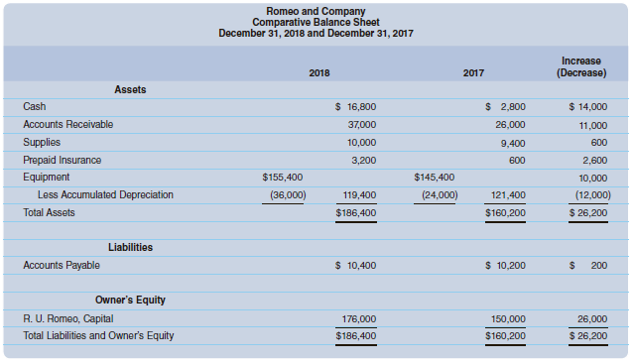Click the 'Prepaid Insurance' row label
The height and width of the screenshot is (364, 634).
click(62, 161)
